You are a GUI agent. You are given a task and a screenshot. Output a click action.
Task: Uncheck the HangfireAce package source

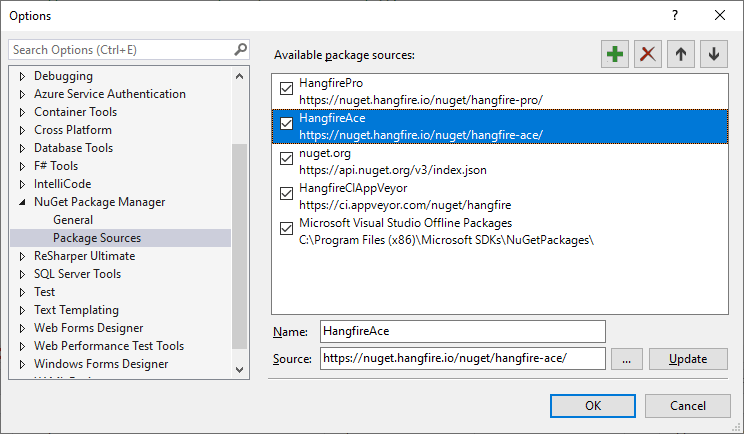[287, 123]
